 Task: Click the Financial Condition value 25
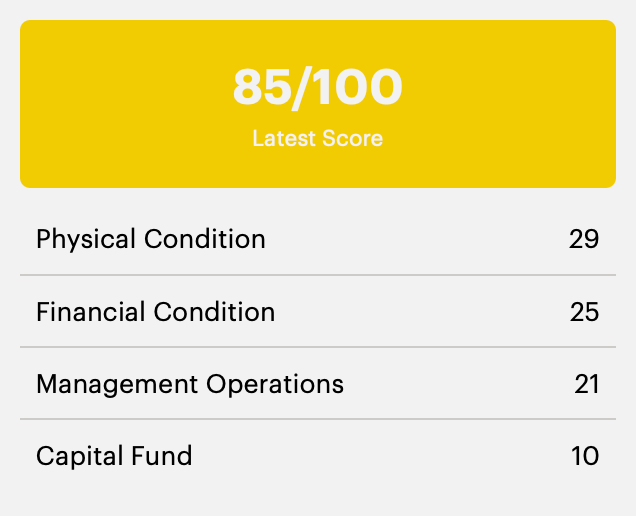584,311
